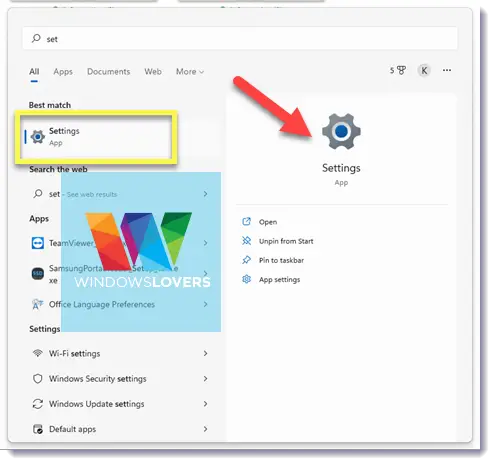Expand the 'set' web results chevron

click(x=205, y=194)
